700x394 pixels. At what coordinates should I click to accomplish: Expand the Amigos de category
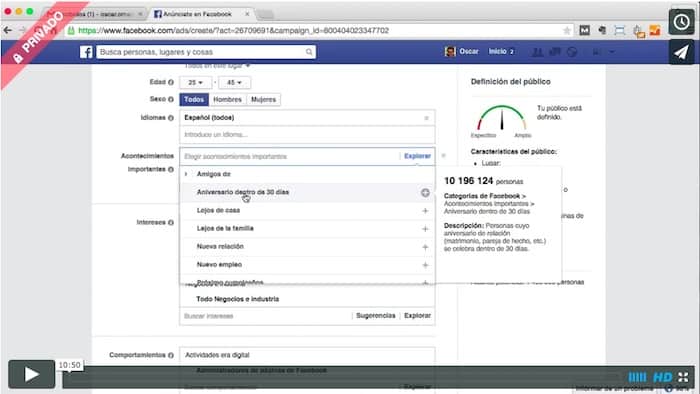click(186, 174)
